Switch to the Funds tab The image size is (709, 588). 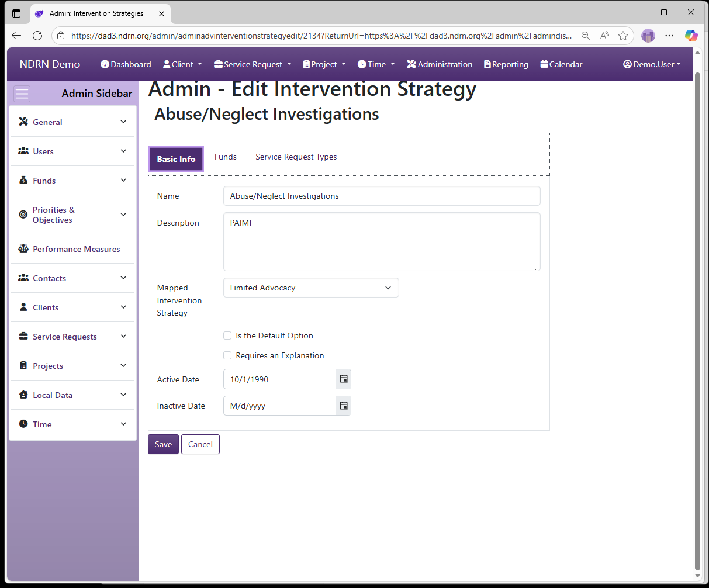[x=226, y=157]
